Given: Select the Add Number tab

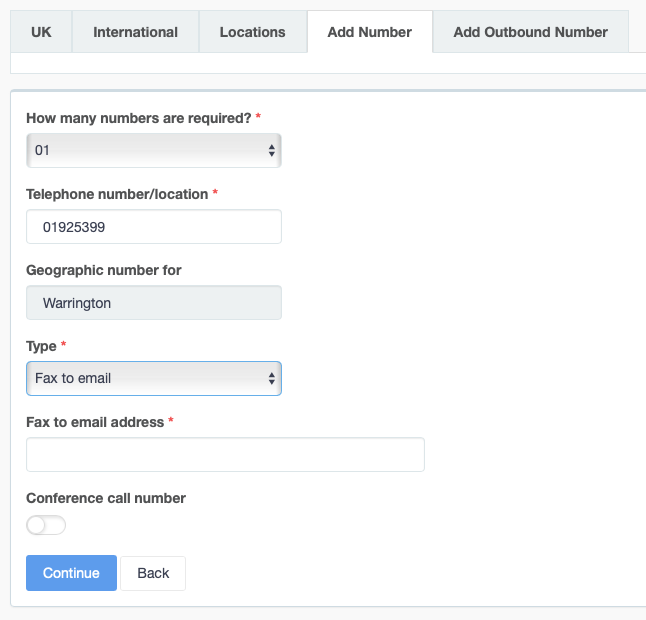Looking at the screenshot, I should pos(369,32).
